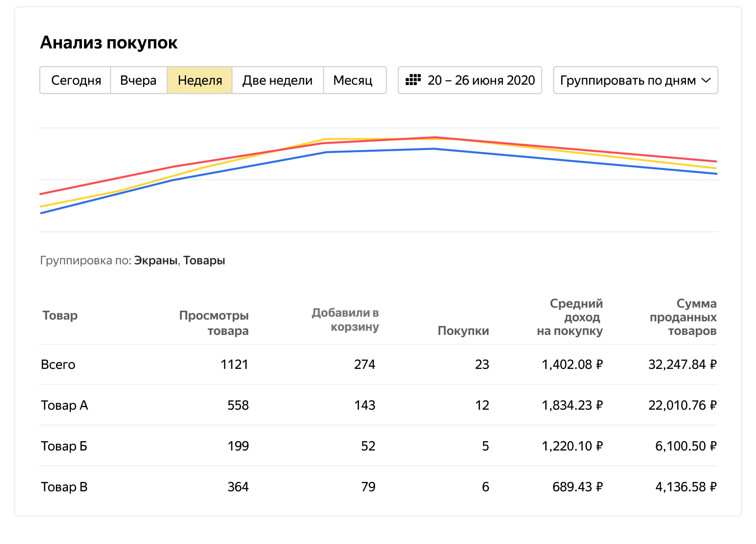Click the Покупки column header
Image resolution: width=756 pixels, height=544 pixels.
tap(463, 331)
